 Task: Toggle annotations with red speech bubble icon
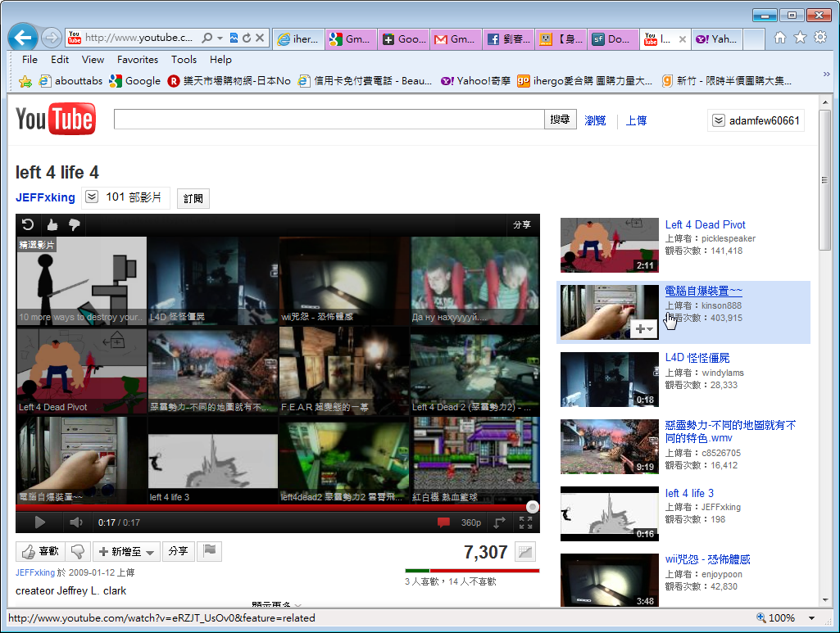point(443,522)
